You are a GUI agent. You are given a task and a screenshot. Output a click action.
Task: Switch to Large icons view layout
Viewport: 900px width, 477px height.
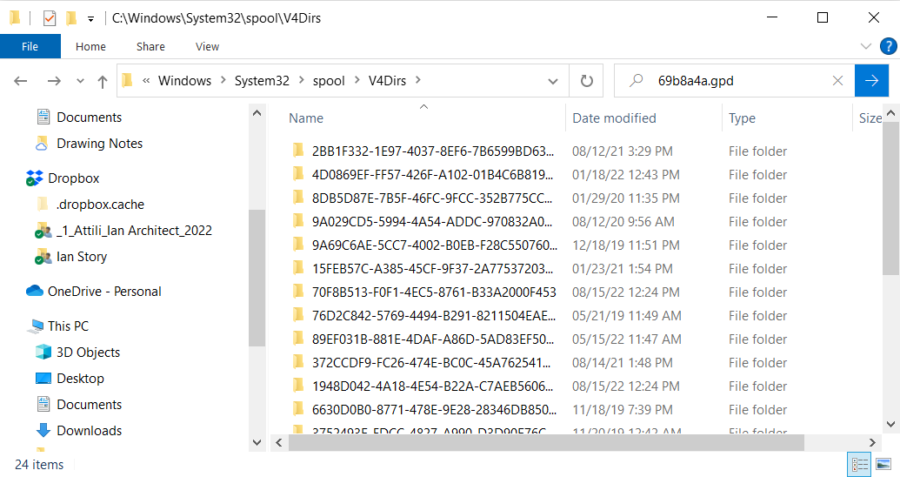pyautogui.click(x=883, y=464)
